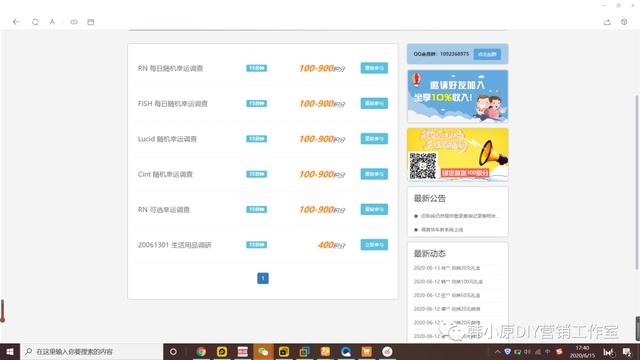Click the share icon at top right
Screen dimensions: 640x360
[x=607, y=22]
